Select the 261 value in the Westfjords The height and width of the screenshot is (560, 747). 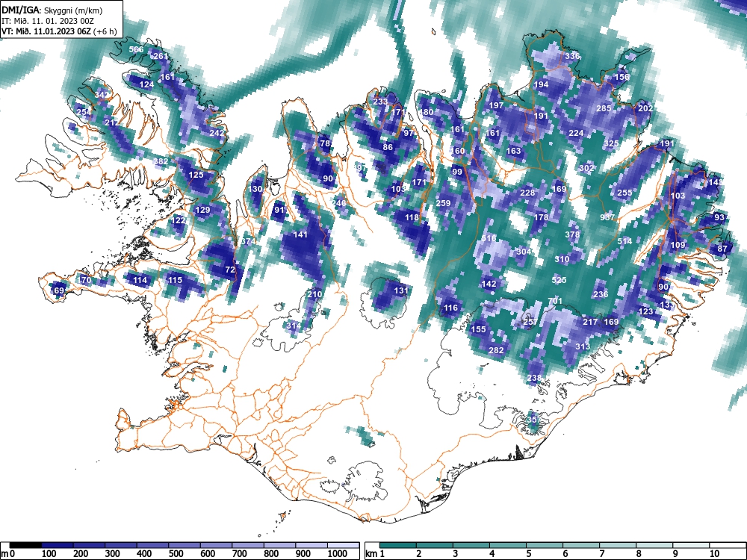161,56
